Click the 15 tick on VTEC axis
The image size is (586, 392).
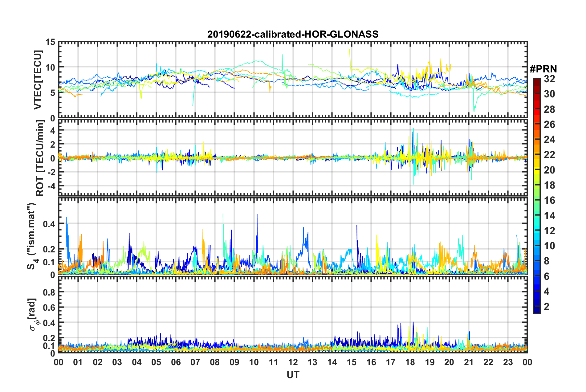click(x=50, y=42)
